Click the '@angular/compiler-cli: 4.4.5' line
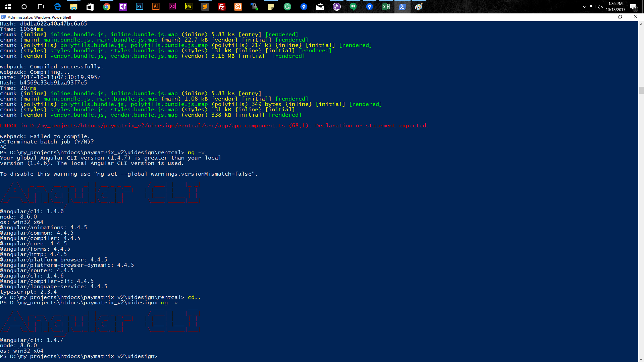644x362 pixels. [47, 281]
